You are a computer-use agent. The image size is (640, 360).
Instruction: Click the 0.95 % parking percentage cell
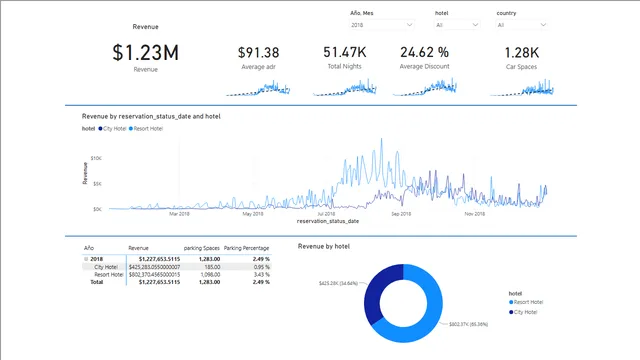click(262, 267)
